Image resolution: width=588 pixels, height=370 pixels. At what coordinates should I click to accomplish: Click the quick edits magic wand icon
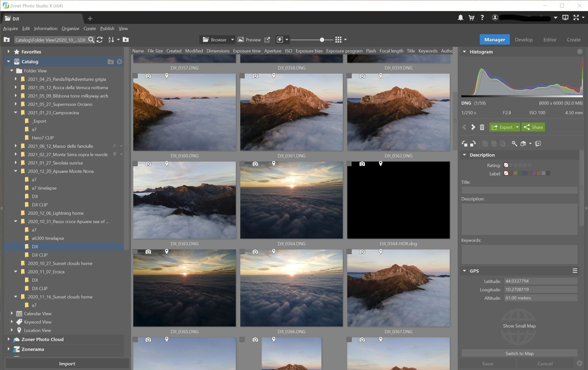[x=514, y=143]
